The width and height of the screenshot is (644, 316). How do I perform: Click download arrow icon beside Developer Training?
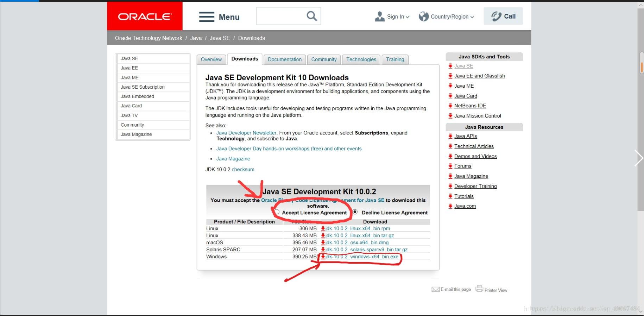450,186
